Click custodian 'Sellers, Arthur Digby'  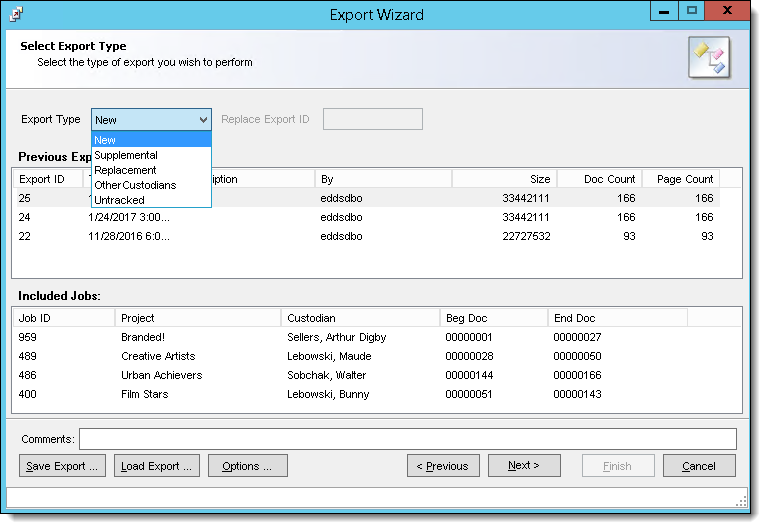pyautogui.click(x=337, y=337)
